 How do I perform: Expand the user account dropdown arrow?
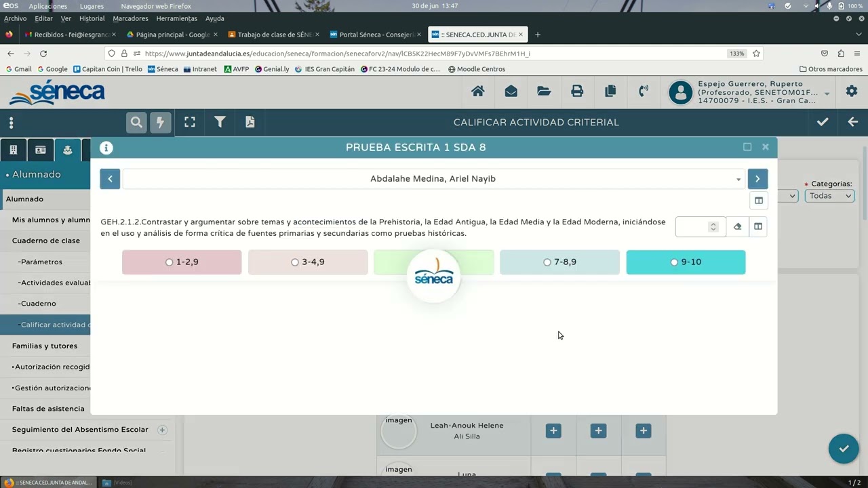click(827, 94)
